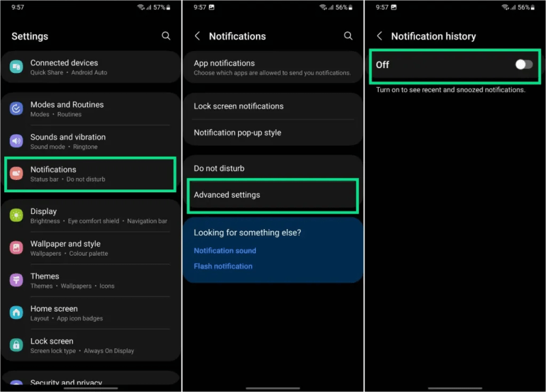
Task: Tap the Lock screen padlock icon
Action: 16,345
